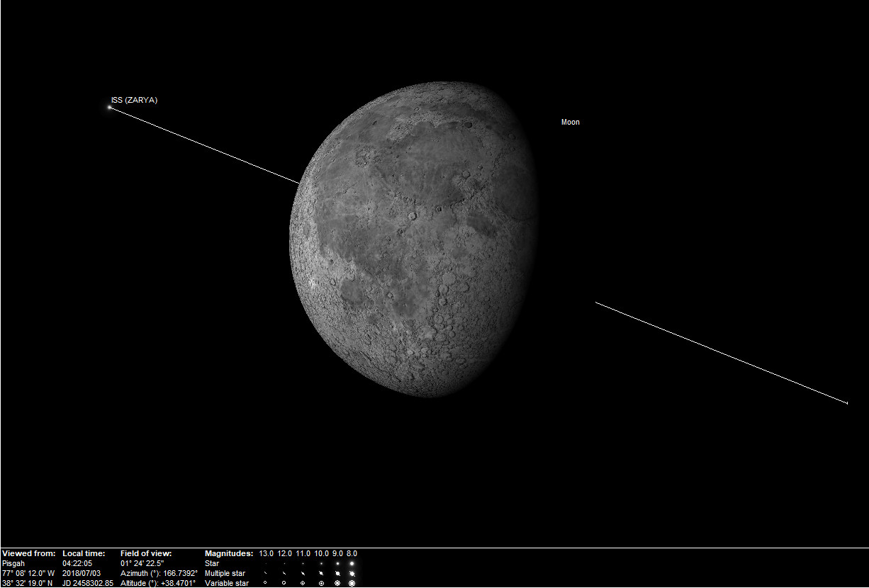Click the Julian date JD 2458302.85
The image size is (869, 588).
point(87,583)
